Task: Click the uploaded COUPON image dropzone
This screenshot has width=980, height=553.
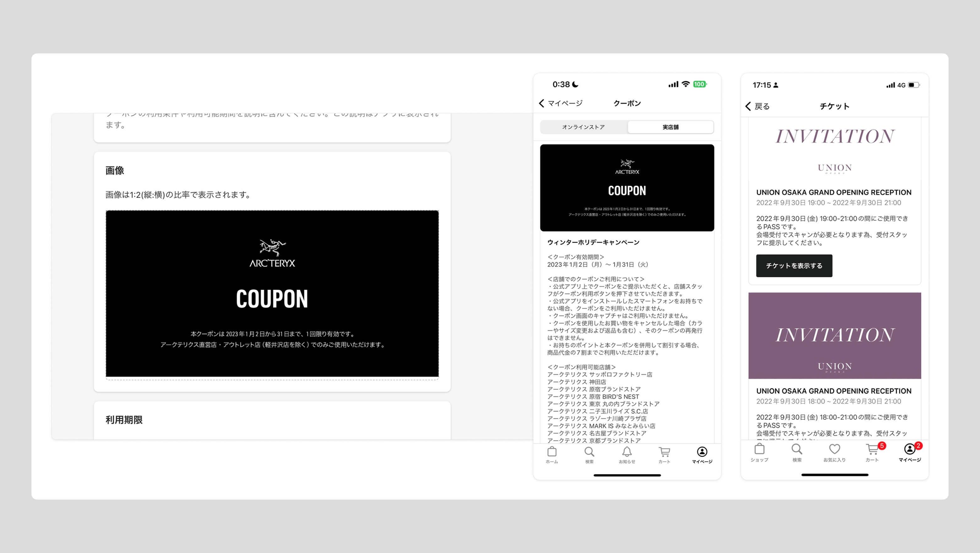Action: (272, 293)
